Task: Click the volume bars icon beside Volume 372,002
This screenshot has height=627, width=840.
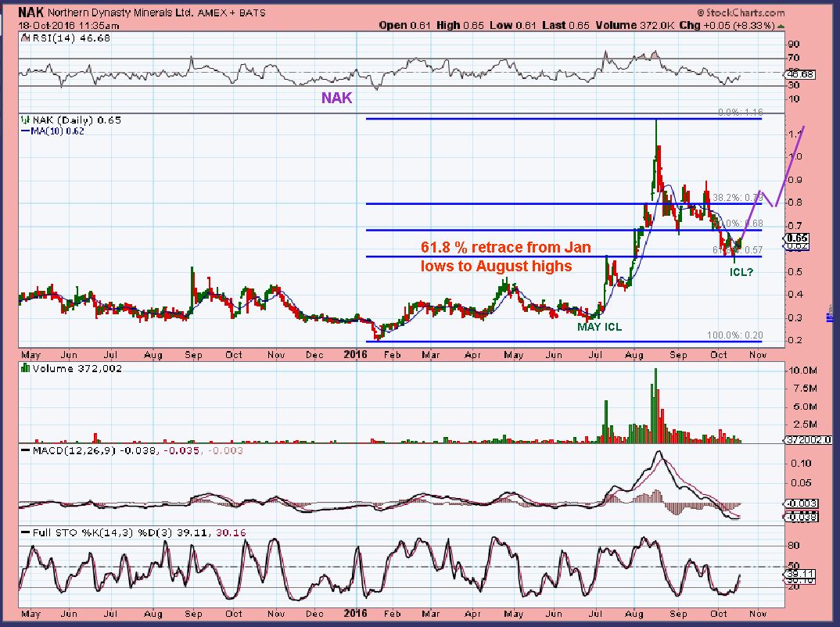Action: tap(25, 368)
